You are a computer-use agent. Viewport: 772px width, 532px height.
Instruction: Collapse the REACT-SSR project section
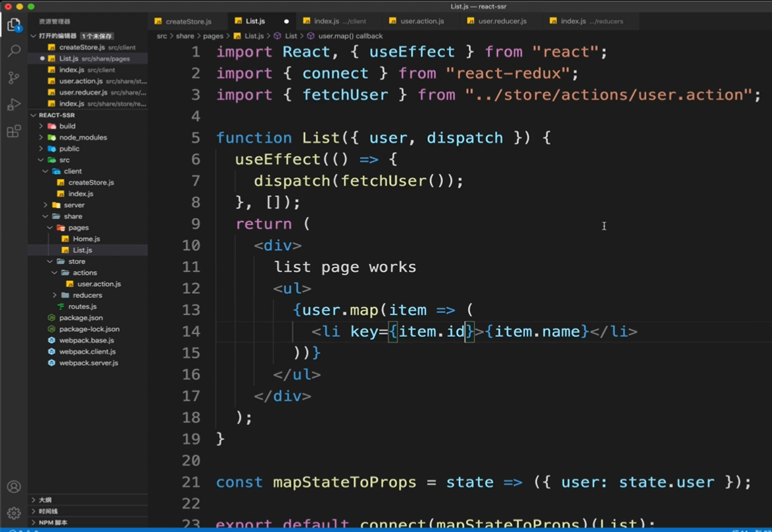point(34,115)
